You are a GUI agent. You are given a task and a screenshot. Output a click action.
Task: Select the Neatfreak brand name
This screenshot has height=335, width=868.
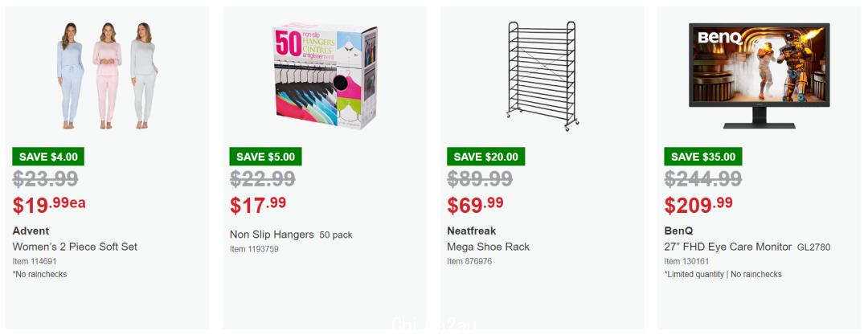point(472,231)
